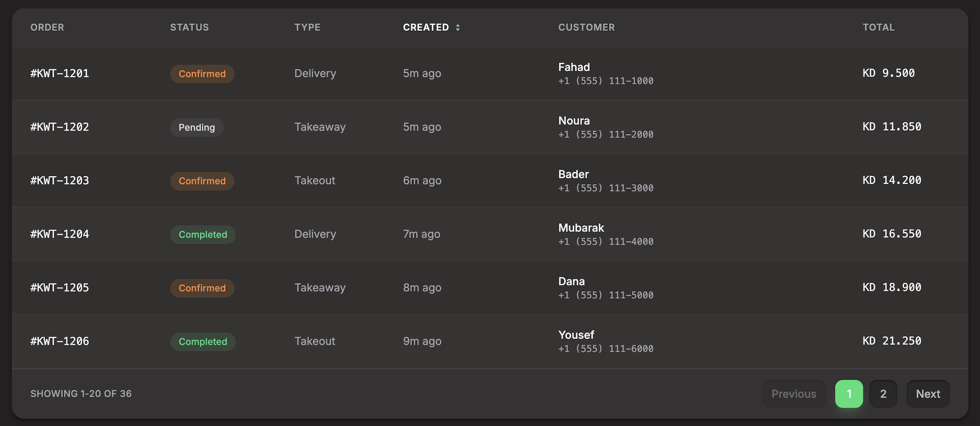Click the Previous pagination button
The width and height of the screenshot is (980, 426).
click(x=794, y=394)
